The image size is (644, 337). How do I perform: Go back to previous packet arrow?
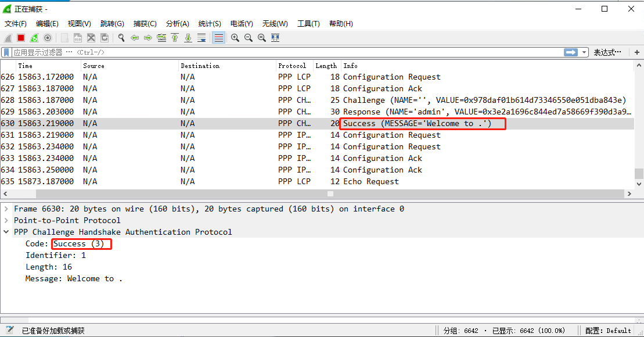[x=135, y=38]
